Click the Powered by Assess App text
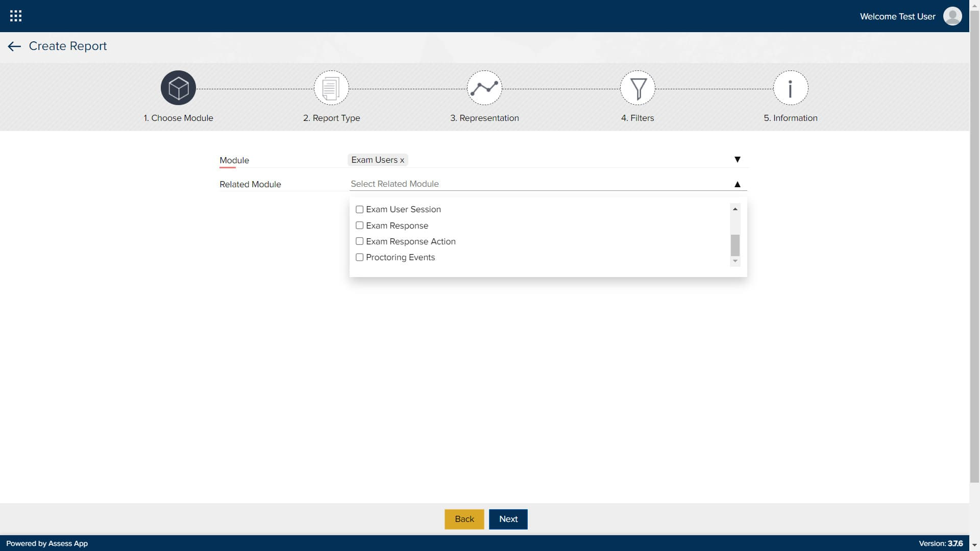 click(47, 543)
